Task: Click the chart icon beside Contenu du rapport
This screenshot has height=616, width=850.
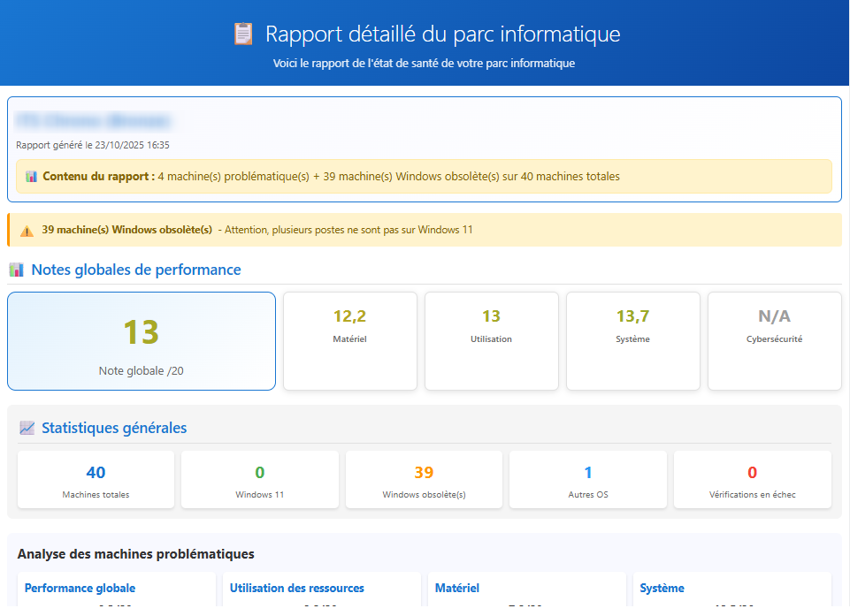Action: (31, 177)
